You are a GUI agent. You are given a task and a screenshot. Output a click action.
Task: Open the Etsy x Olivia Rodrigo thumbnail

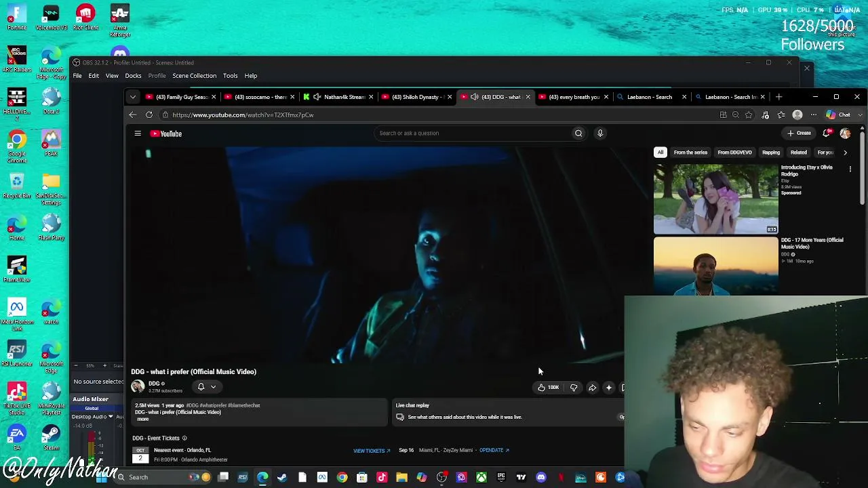715,199
